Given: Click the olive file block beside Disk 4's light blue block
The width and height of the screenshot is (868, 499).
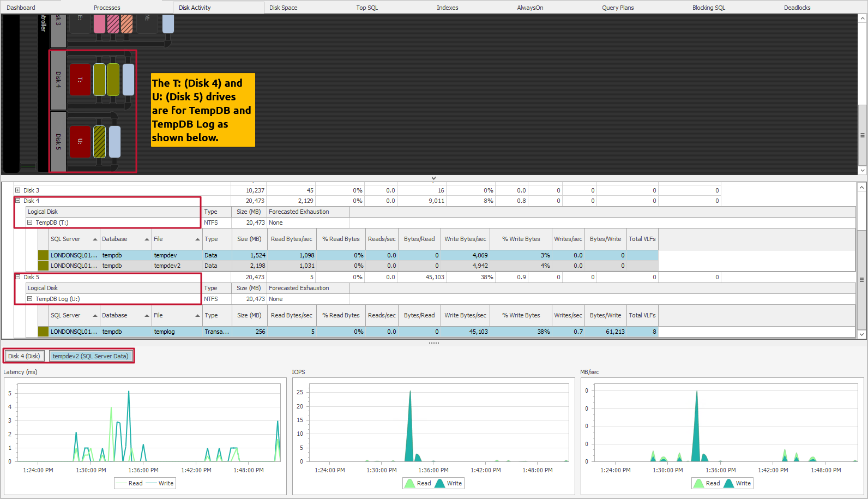Looking at the screenshot, I should (113, 80).
